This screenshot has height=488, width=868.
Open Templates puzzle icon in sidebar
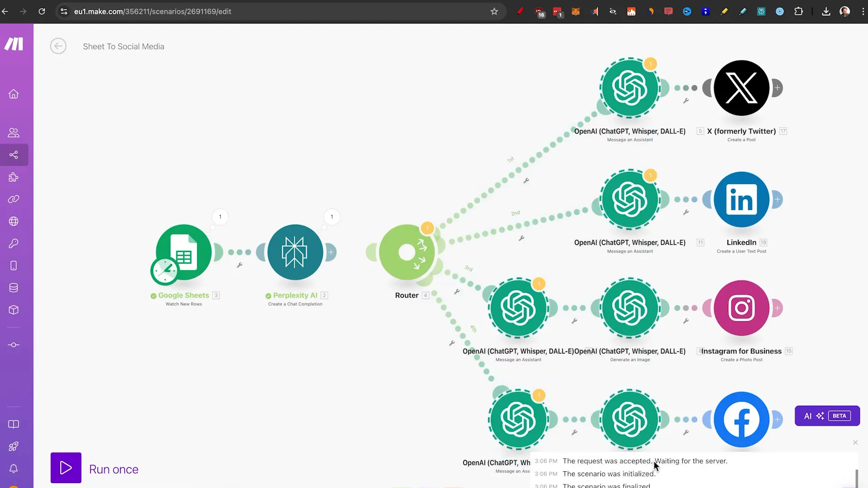[x=14, y=177]
